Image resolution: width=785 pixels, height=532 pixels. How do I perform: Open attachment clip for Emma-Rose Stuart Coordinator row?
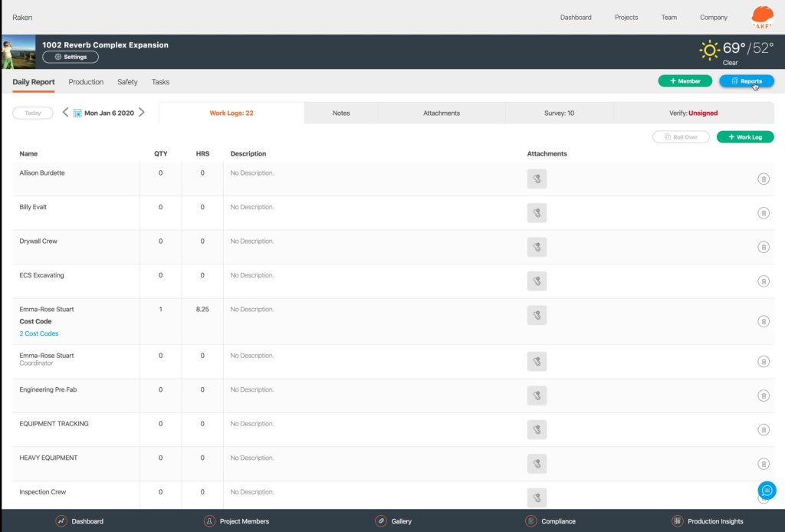(537, 361)
